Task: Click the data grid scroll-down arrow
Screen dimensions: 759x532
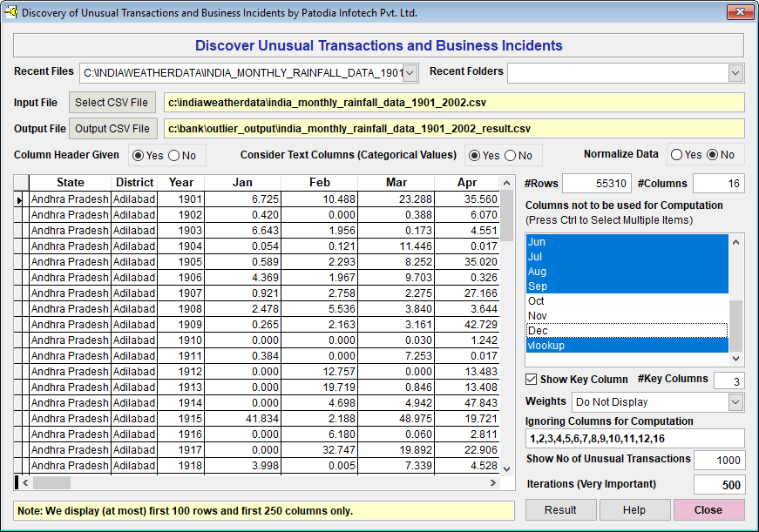Action: point(507,468)
